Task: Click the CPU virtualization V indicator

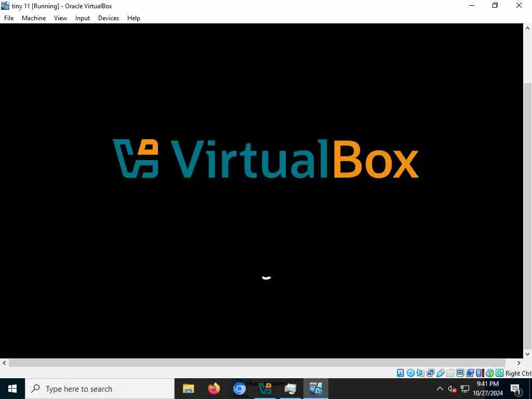Action: click(x=480, y=373)
